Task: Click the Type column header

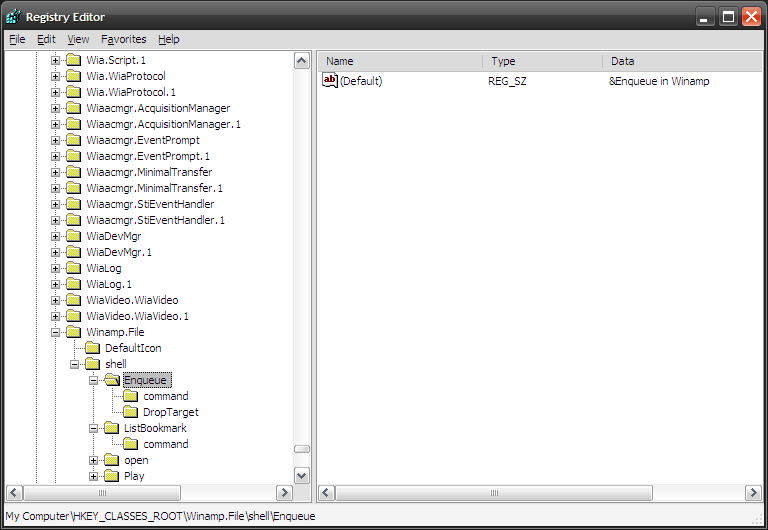Action: pyautogui.click(x=543, y=61)
